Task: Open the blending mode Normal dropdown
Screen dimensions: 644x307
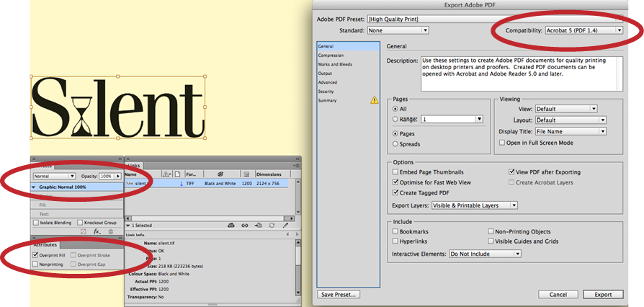Action: click(54, 176)
